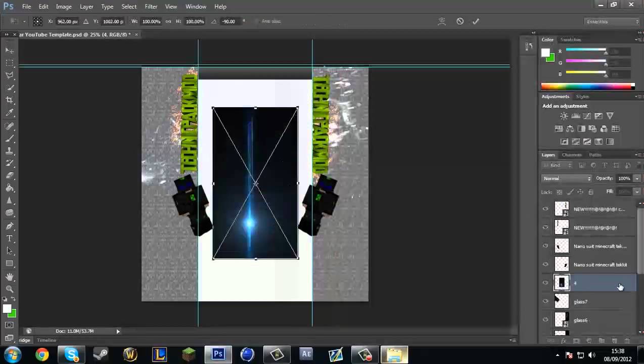Screen dimensions: 644x364
Task: Switch to the Paths tab
Action: pyautogui.click(x=595, y=155)
